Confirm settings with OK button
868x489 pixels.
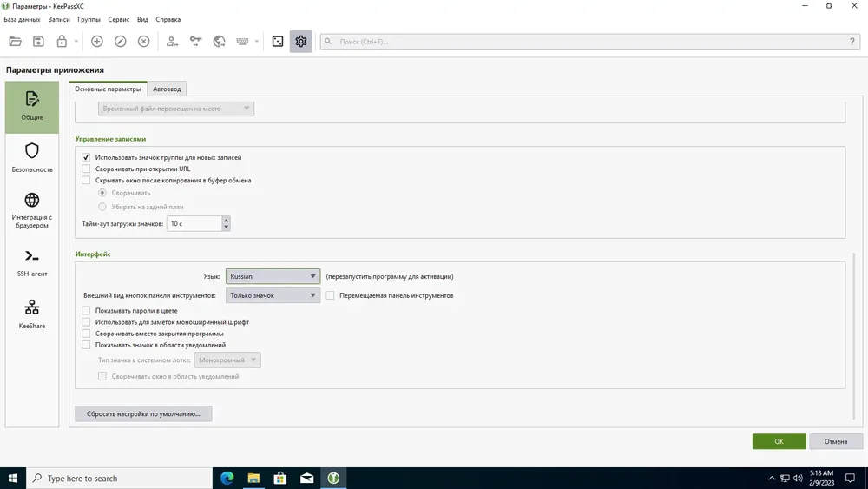click(x=779, y=441)
